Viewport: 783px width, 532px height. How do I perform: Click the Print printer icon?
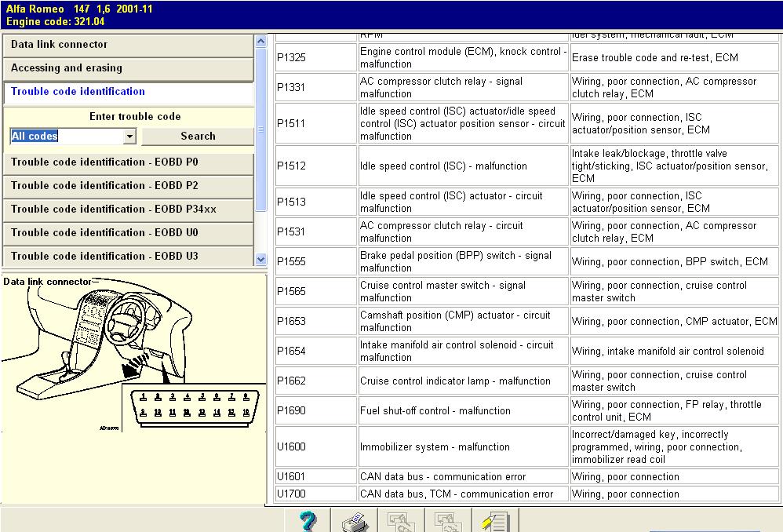click(x=355, y=520)
